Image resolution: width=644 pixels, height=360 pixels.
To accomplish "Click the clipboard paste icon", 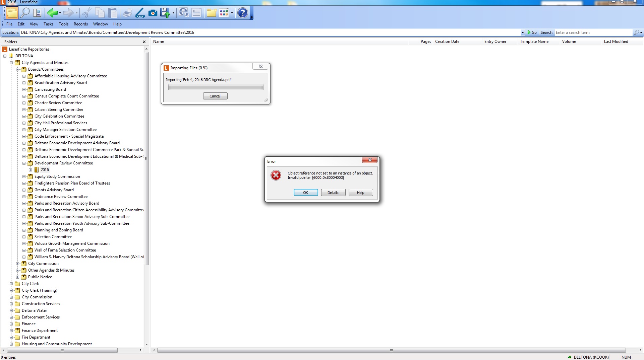I will click(113, 13).
